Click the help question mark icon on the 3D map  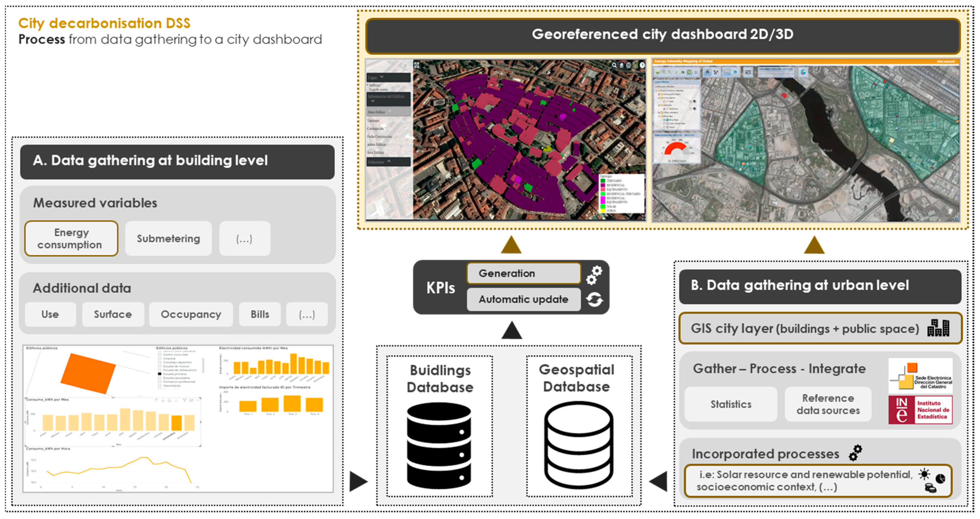click(642, 65)
